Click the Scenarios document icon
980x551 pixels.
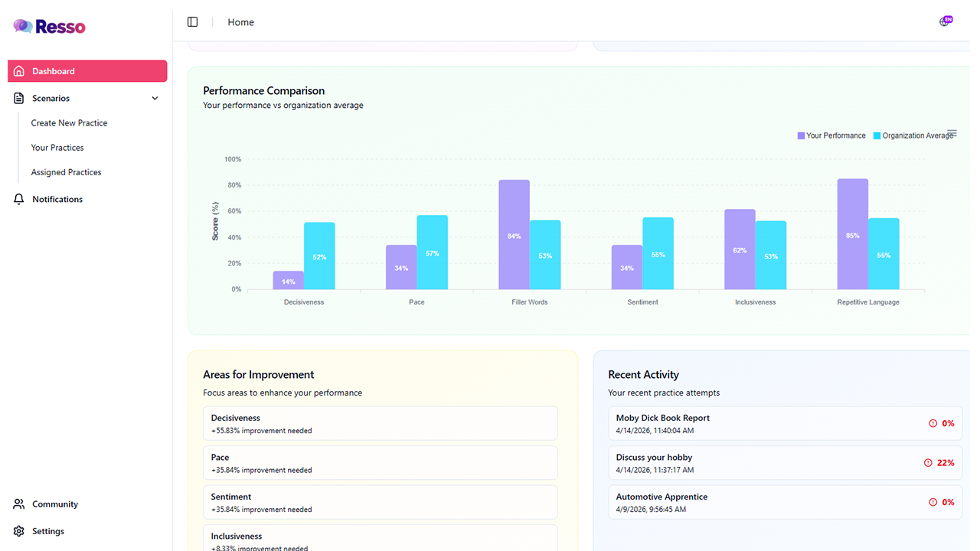pos(19,98)
